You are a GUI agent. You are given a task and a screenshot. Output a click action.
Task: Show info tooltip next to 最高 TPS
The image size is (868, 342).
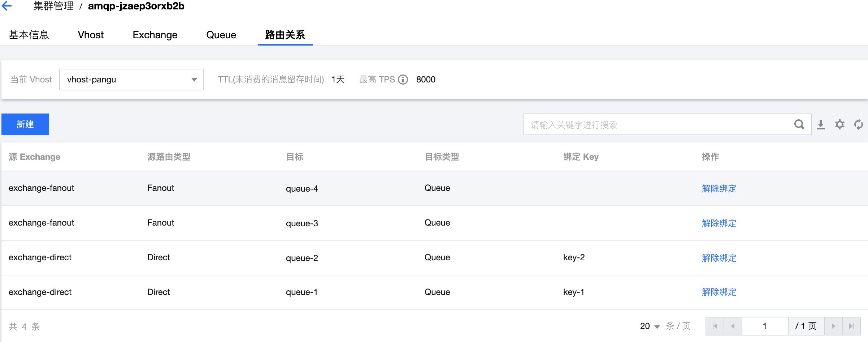(403, 80)
